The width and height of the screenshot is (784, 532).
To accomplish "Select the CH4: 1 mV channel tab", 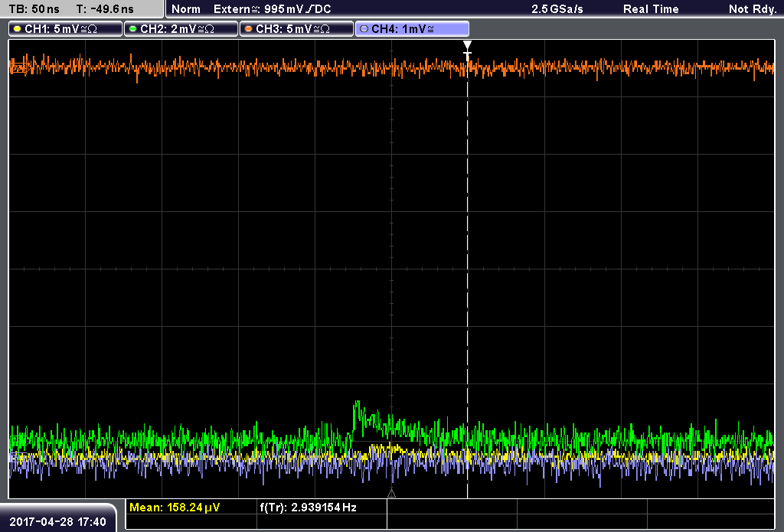I will point(412,29).
